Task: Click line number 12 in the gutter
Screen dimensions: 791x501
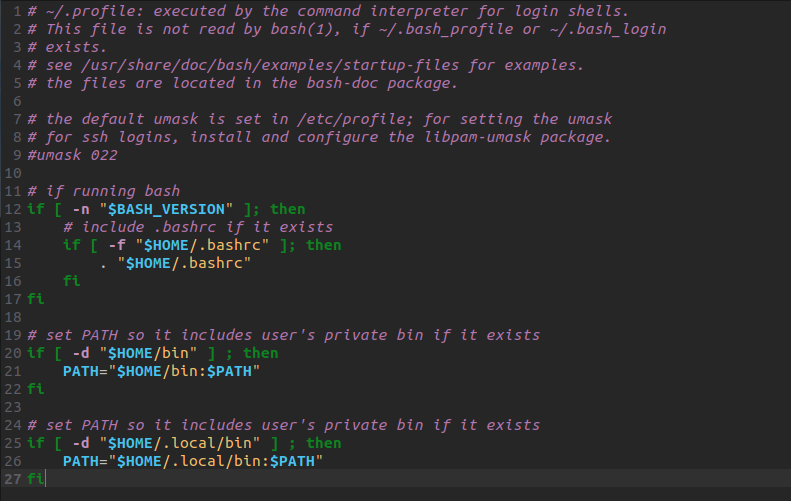Action: click(12, 209)
